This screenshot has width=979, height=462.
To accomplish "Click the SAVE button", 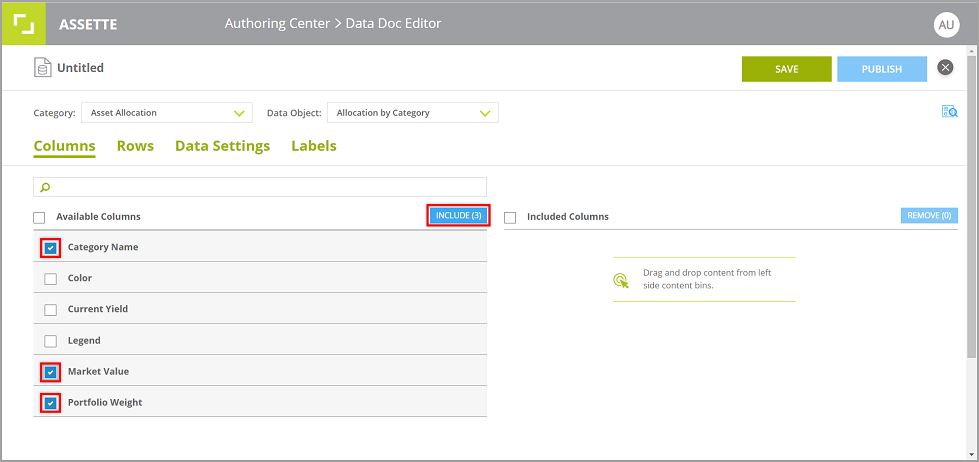I will [x=787, y=69].
